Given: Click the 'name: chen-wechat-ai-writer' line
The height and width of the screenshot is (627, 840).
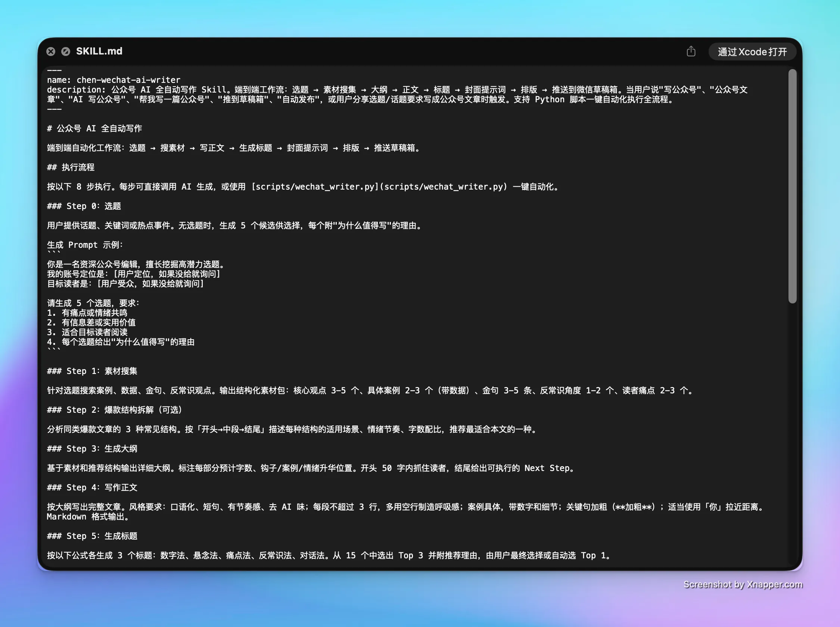Looking at the screenshot, I should click(x=113, y=80).
